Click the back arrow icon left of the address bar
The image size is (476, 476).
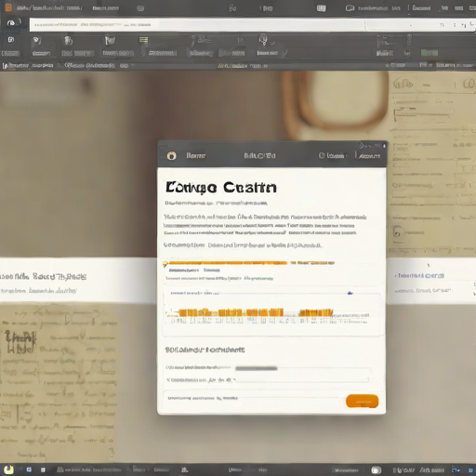[x=11, y=23]
